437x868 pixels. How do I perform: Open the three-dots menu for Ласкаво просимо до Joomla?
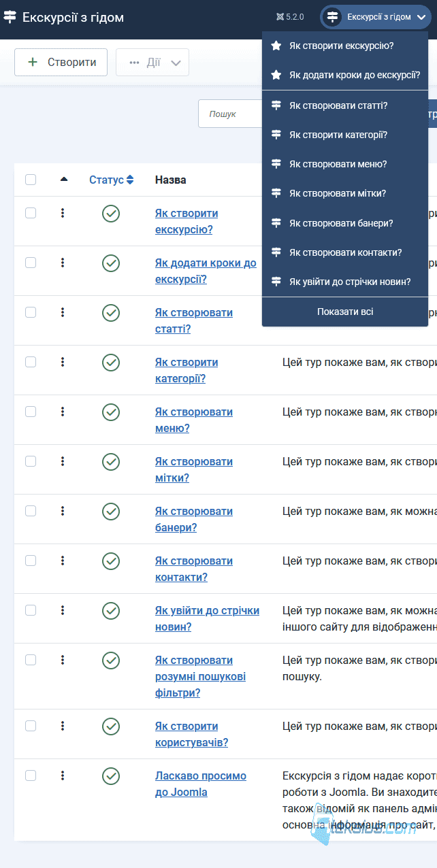63,775
